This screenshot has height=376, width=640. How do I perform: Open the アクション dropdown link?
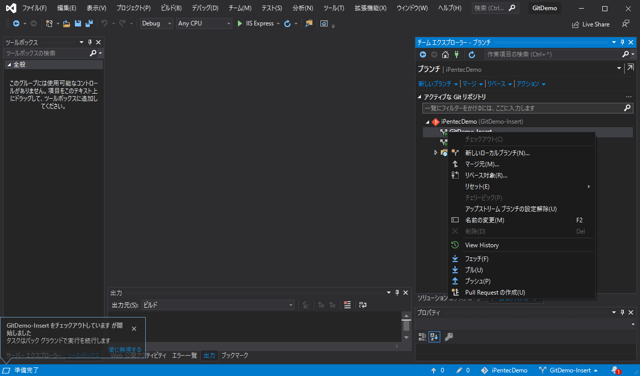[531, 84]
